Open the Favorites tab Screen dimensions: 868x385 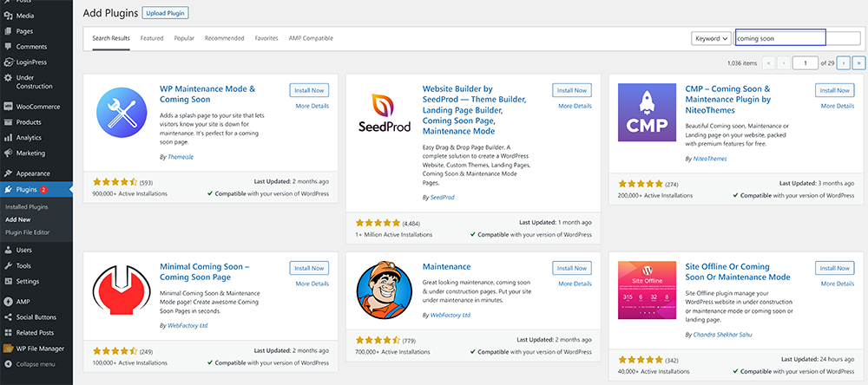(x=266, y=38)
